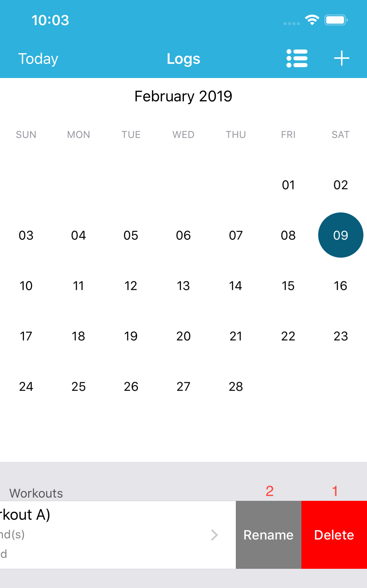Tap the Wi-Fi status icon
The image size is (367, 588).
click(x=312, y=20)
